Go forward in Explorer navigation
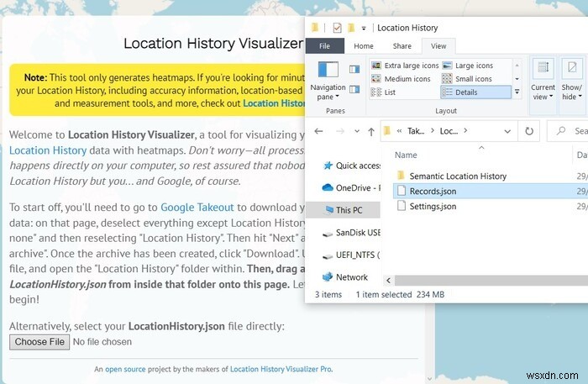The width and height of the screenshot is (588, 384). 340,131
